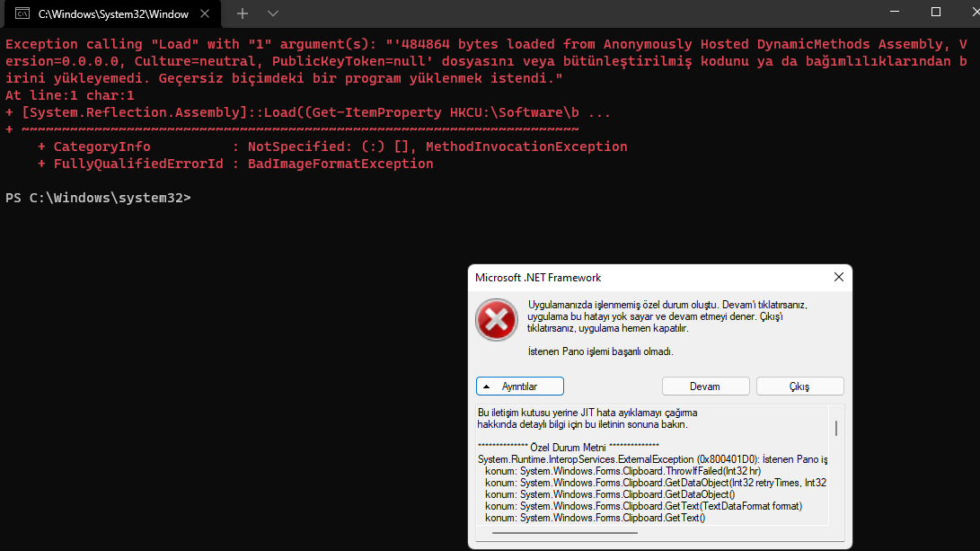Click the terminal icon on the tab

(21, 13)
